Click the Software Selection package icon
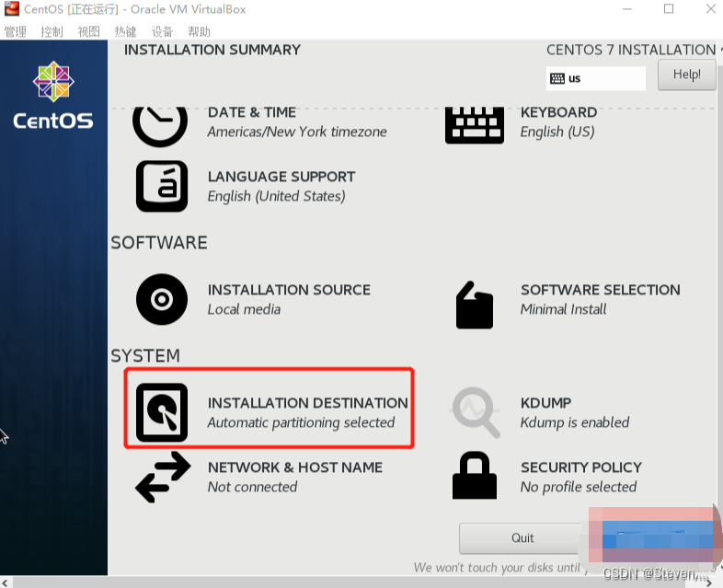Screen dimensions: 723x588 tap(475, 305)
